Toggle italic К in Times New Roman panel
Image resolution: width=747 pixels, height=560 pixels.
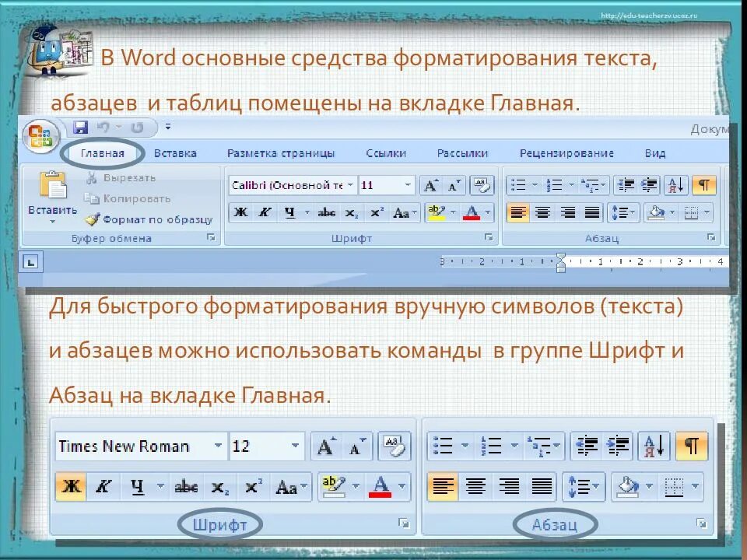pyautogui.click(x=103, y=487)
